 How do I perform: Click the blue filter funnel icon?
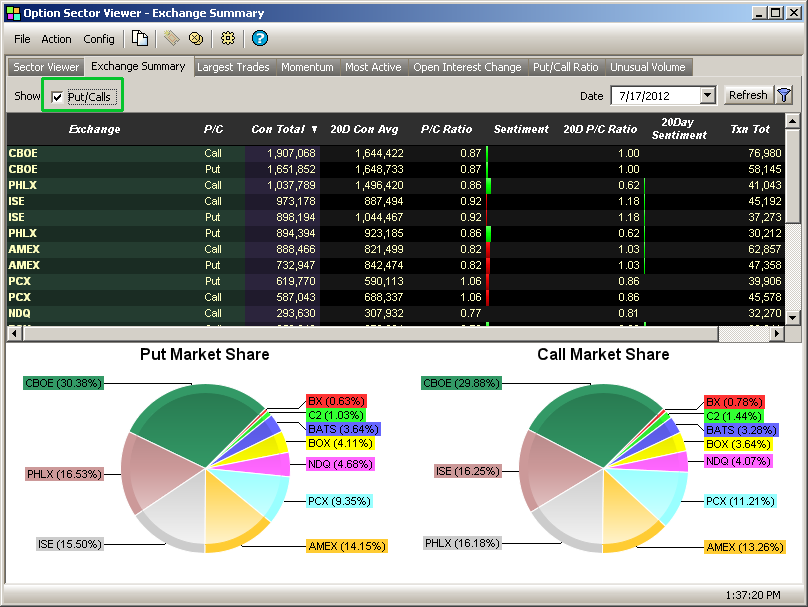pyautogui.click(x=784, y=95)
